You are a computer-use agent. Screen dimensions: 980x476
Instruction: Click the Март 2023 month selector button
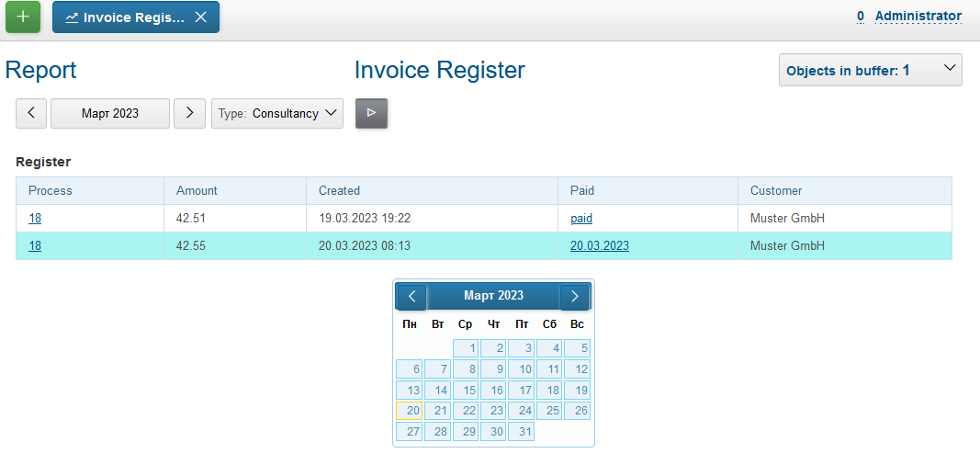[x=110, y=113]
